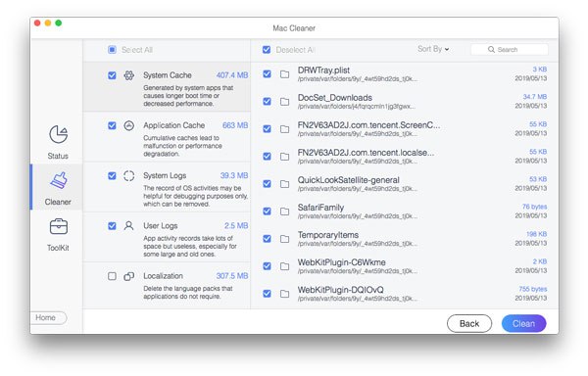The width and height of the screenshot is (588, 376).
Task: Click the Mac Cleaner window title
Action: pyautogui.click(x=294, y=28)
